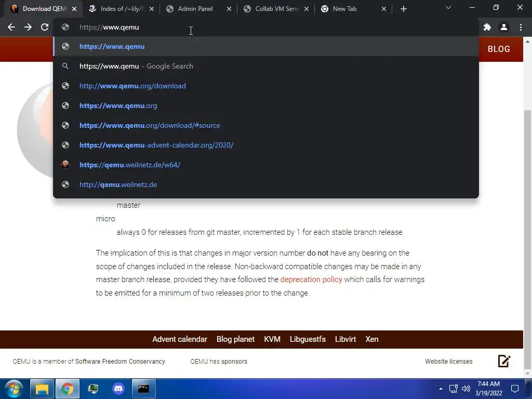Image resolution: width=532 pixels, height=399 pixels.
Task: Switch to the Collab VM Server tab
Action: [276, 9]
